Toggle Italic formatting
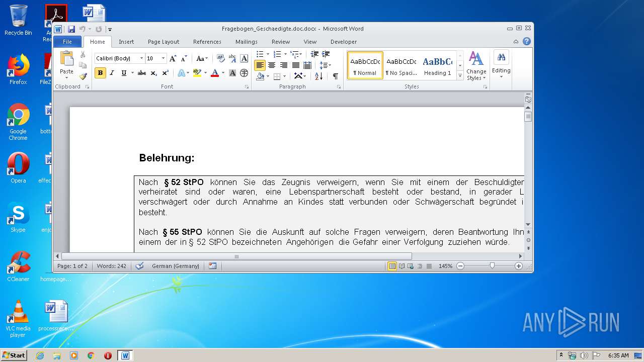This screenshot has width=644, height=362. click(x=112, y=73)
